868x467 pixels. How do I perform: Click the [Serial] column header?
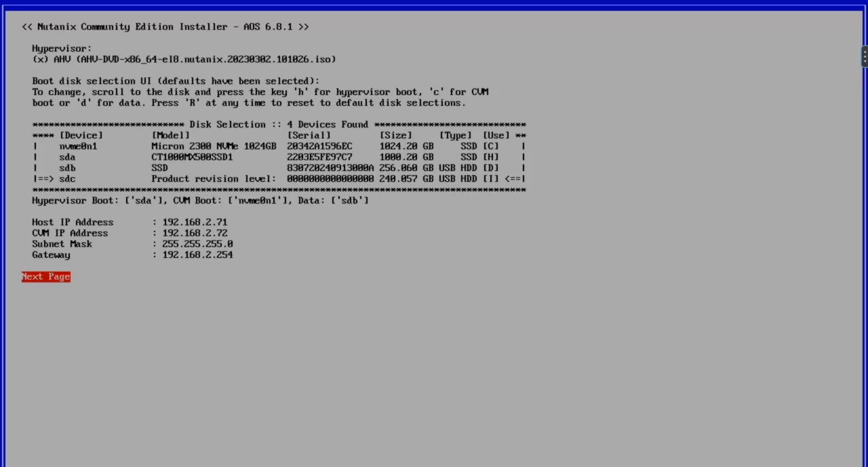[x=309, y=135]
